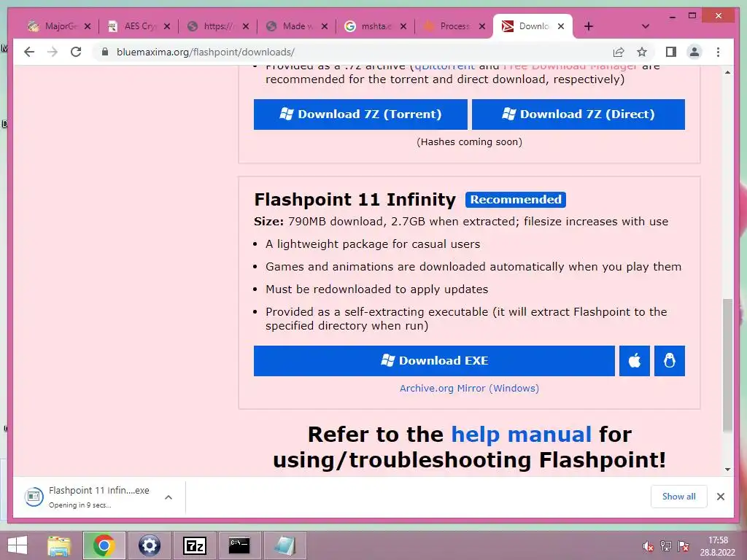Click the Download EXE button
This screenshot has width=747, height=560.
point(434,360)
